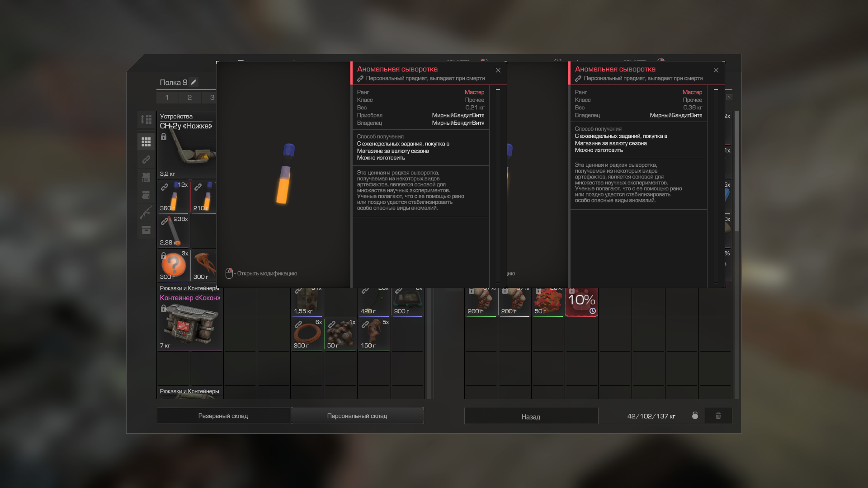The height and width of the screenshot is (488, 868).
Task: Select the 6x orange ring item
Action: tap(307, 334)
